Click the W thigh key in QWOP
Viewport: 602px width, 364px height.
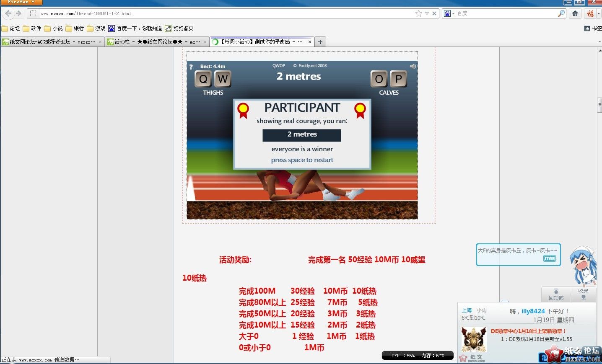(x=223, y=79)
